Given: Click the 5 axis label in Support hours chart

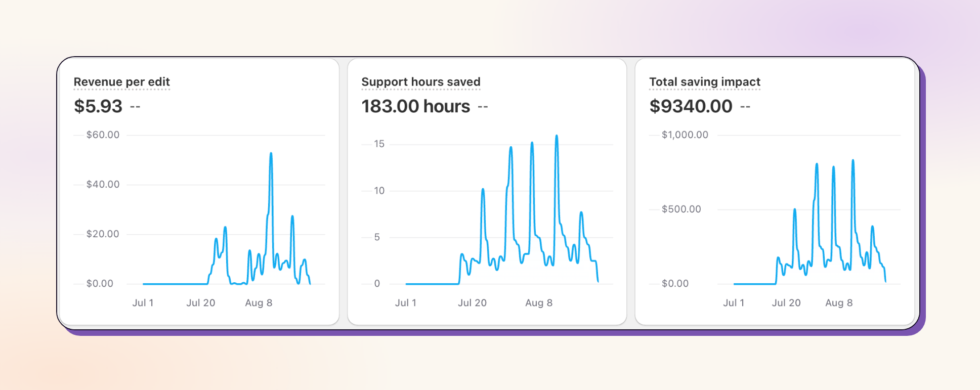Looking at the screenshot, I should 377,237.
